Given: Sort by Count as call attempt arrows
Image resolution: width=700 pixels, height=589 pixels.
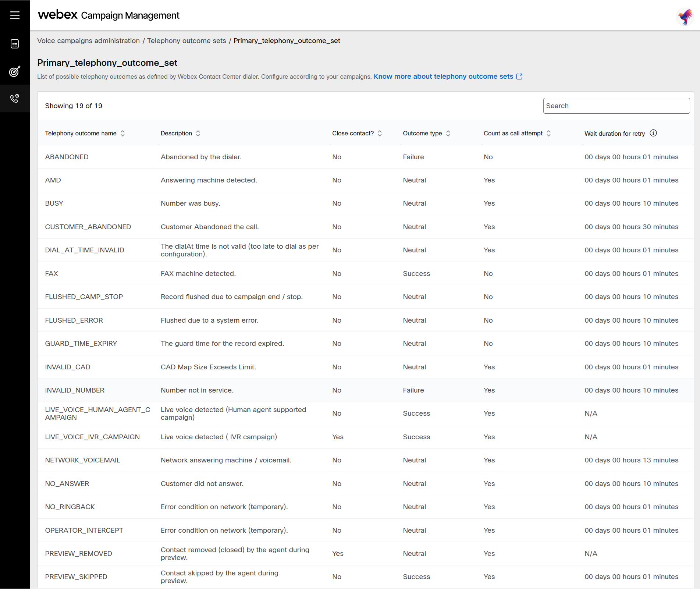Looking at the screenshot, I should pyautogui.click(x=548, y=134).
